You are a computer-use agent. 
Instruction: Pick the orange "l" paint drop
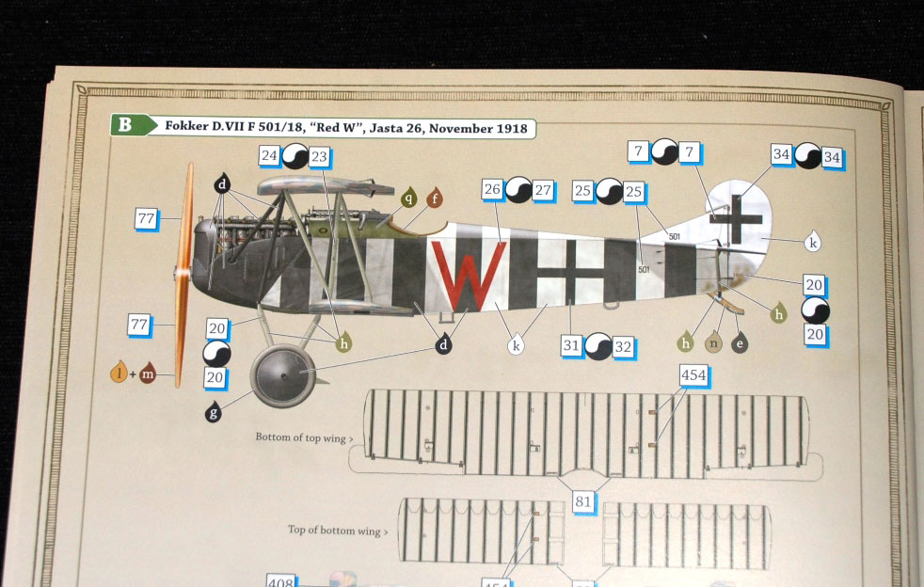[119, 376]
